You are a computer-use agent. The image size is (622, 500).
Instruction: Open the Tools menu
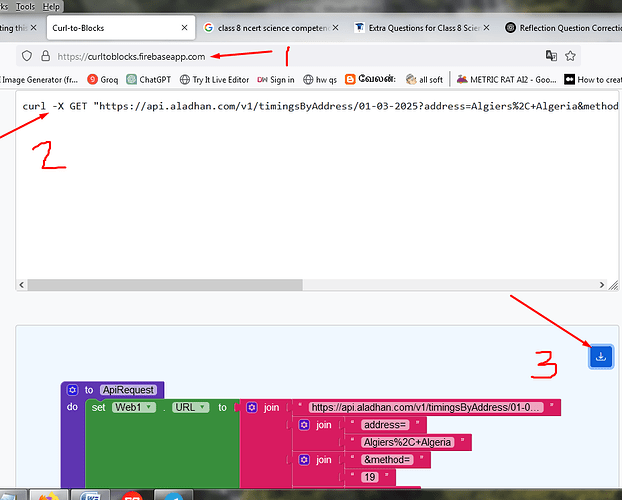(x=25, y=7)
